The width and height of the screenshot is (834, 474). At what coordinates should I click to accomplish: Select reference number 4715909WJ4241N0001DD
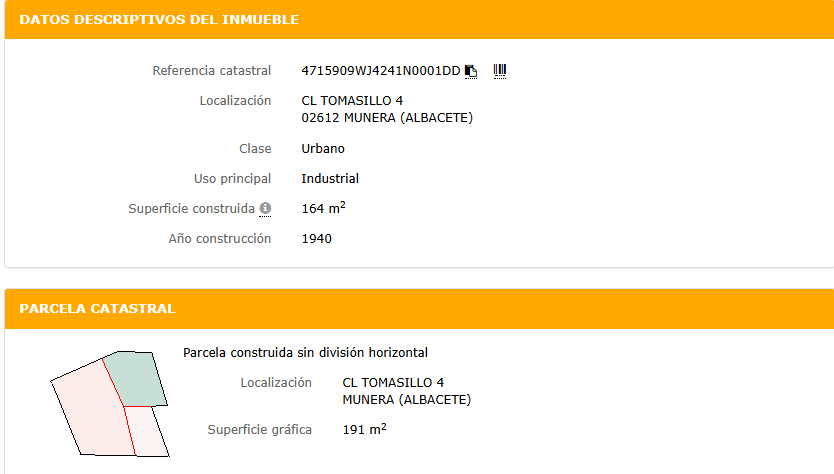coord(380,71)
